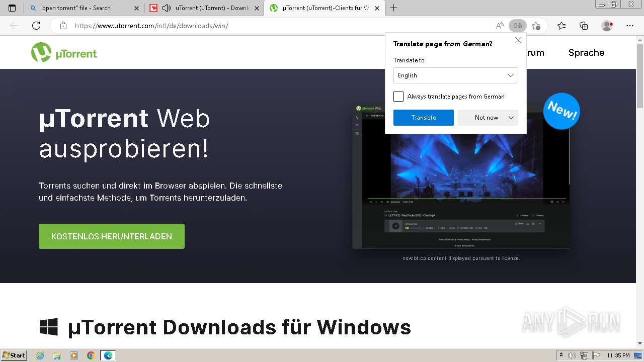Open a new tab with plus icon
The height and width of the screenshot is (362, 644).
pos(393,8)
